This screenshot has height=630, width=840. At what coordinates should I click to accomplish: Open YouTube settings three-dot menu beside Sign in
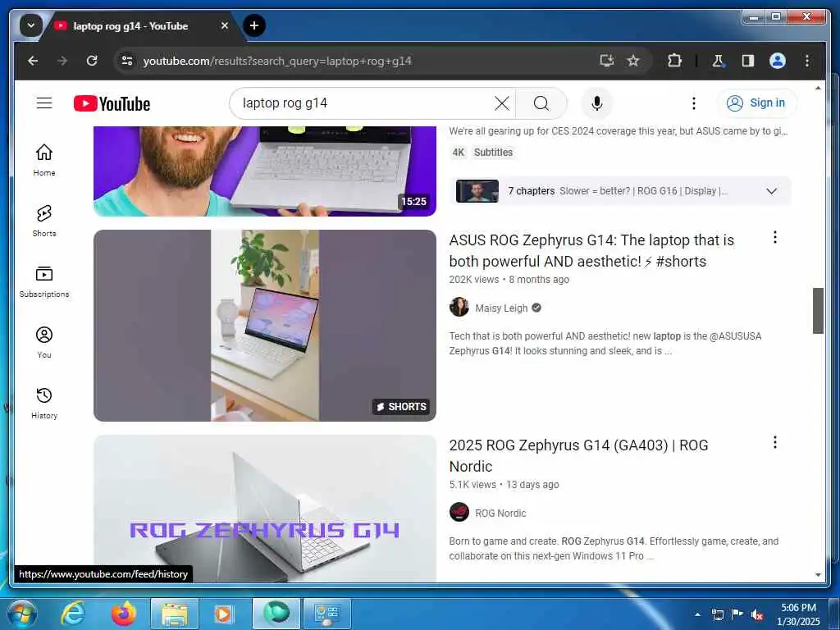pyautogui.click(x=694, y=103)
